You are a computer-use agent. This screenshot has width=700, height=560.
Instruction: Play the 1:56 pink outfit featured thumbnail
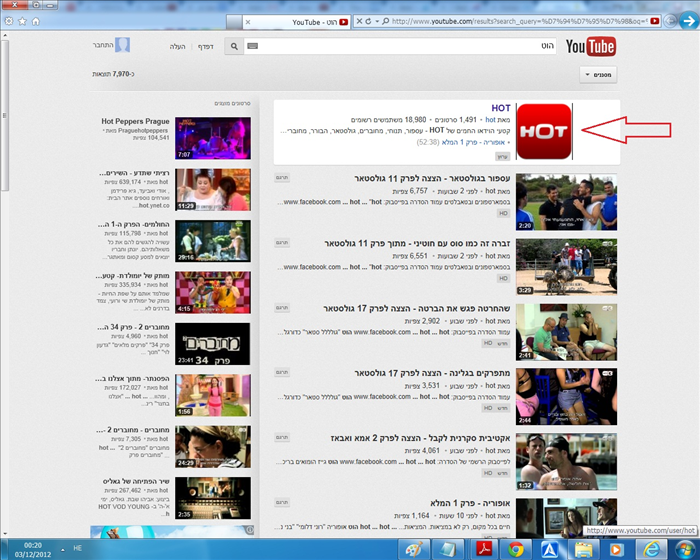click(x=213, y=395)
